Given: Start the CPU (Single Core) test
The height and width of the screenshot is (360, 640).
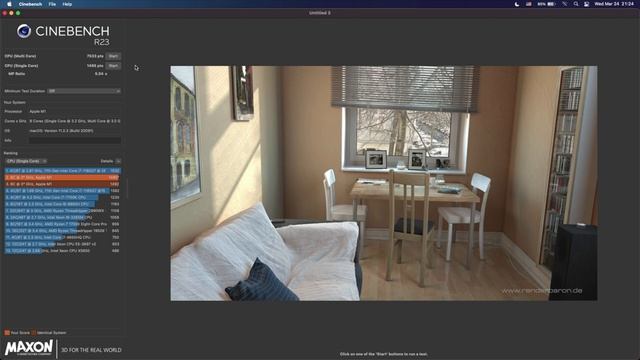Looking at the screenshot, I should 113,66.
